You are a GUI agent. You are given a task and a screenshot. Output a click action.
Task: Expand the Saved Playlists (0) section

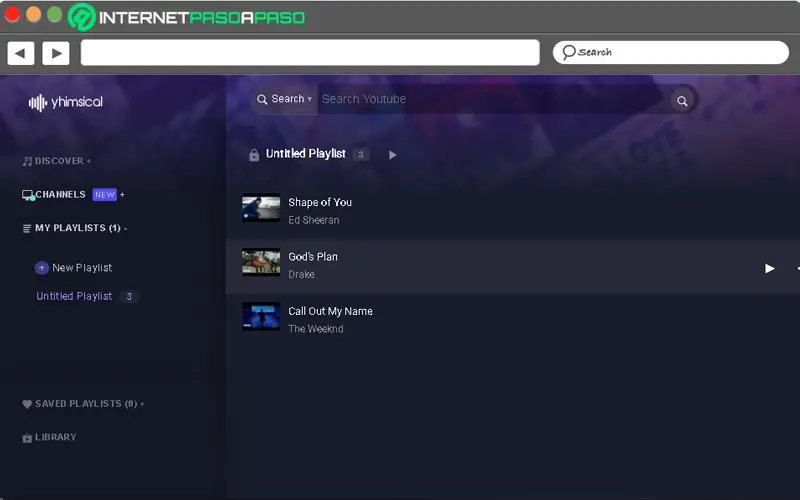pos(83,404)
